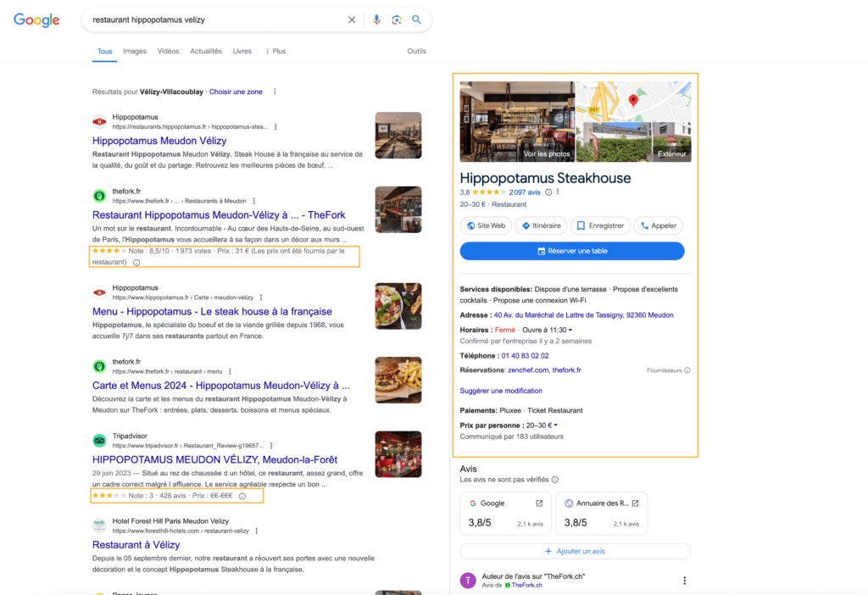Expand Prix par personne 20–30 € dropdown

(556, 425)
